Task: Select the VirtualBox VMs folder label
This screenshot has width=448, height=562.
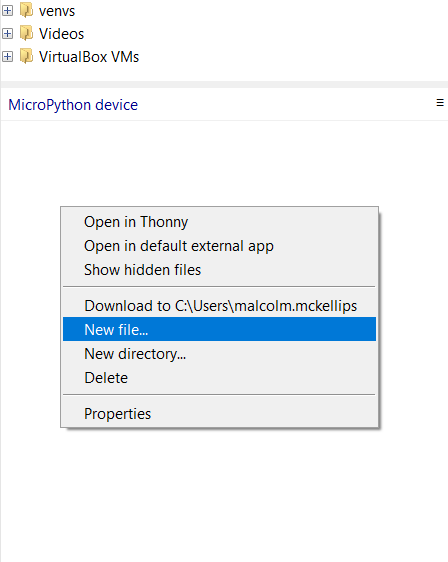Action: click(89, 57)
